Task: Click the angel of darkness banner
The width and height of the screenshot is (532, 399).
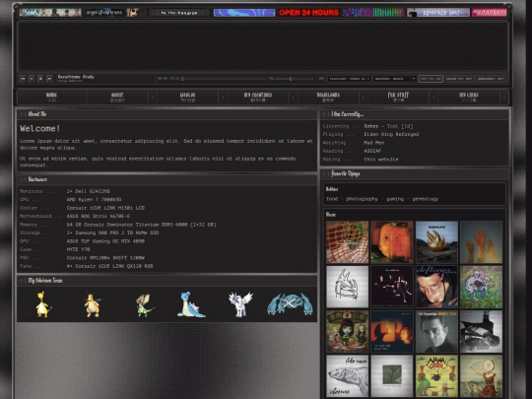Action: click(114, 13)
